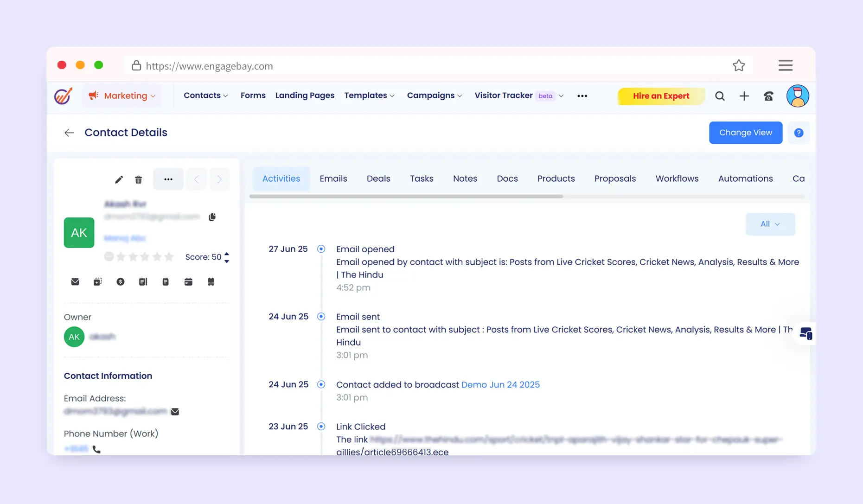Delete contact using the trash icon
The height and width of the screenshot is (504, 863).
(138, 179)
